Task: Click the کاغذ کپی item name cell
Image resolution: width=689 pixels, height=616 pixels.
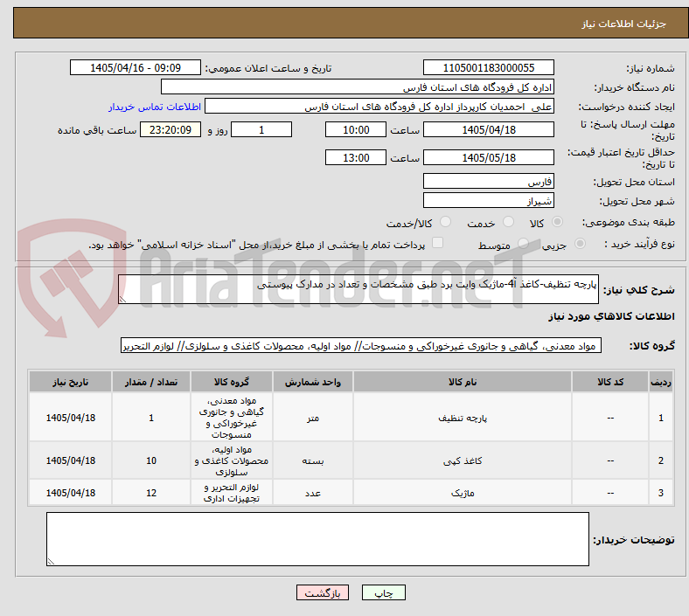Action: tap(463, 460)
